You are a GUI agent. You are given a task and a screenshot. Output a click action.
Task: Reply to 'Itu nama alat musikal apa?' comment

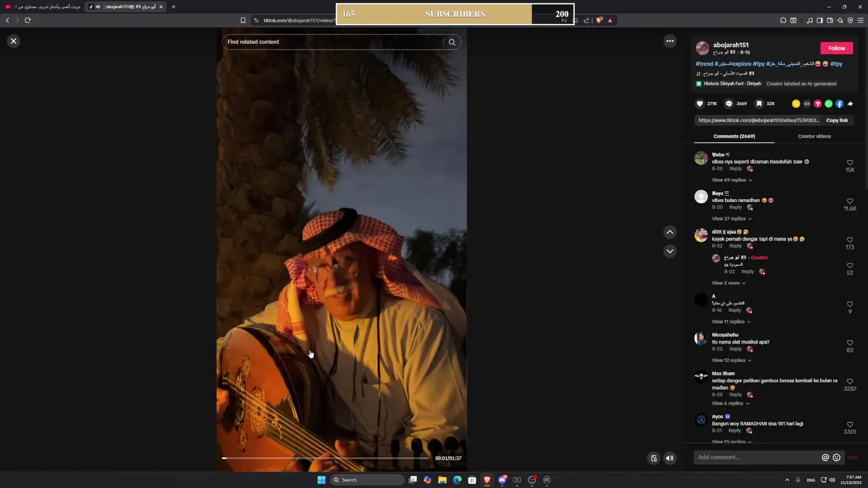coord(735,349)
